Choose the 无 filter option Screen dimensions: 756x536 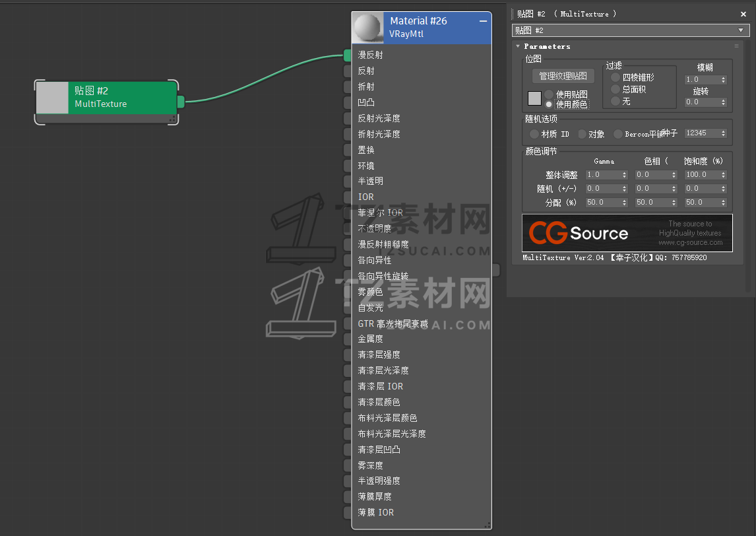(615, 101)
